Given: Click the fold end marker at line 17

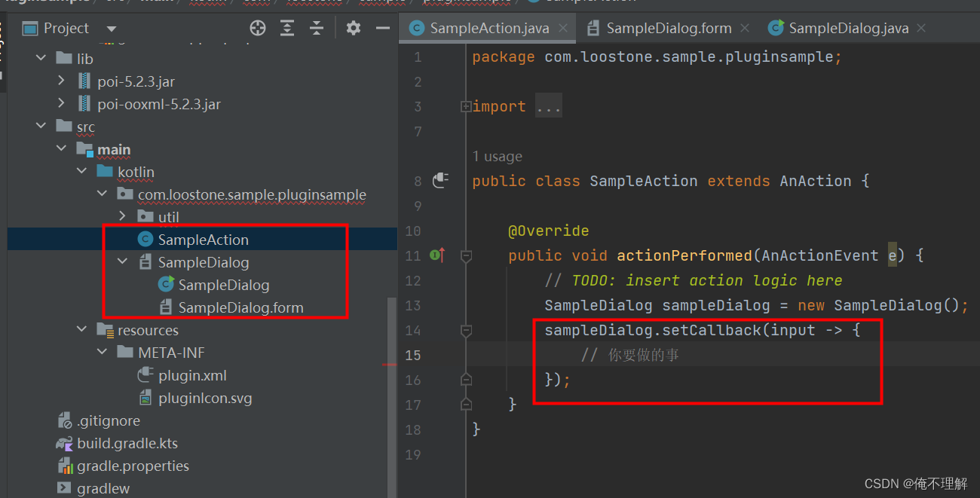Looking at the screenshot, I should click(x=466, y=405).
